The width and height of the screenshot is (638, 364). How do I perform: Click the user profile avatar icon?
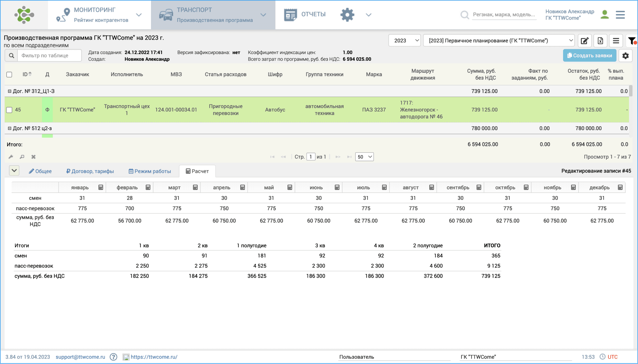[x=605, y=15]
